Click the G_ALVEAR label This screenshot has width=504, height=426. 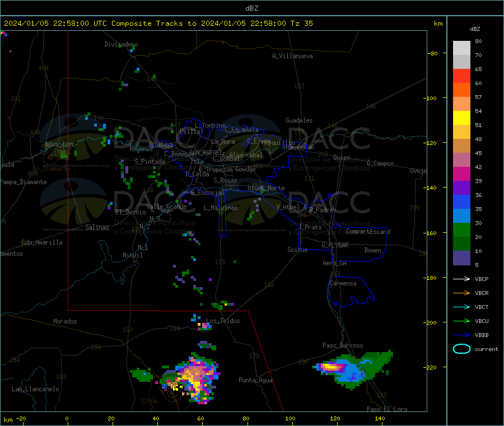[335, 245]
